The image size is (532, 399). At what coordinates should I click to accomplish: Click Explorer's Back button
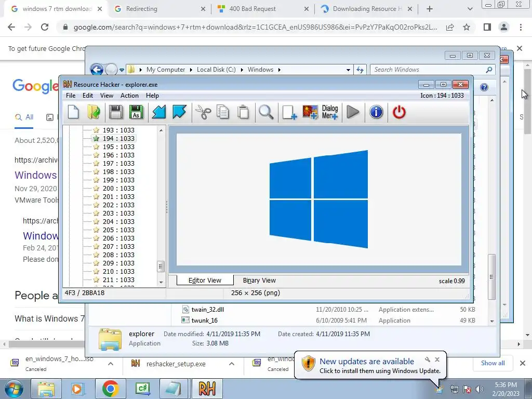pyautogui.click(x=97, y=70)
